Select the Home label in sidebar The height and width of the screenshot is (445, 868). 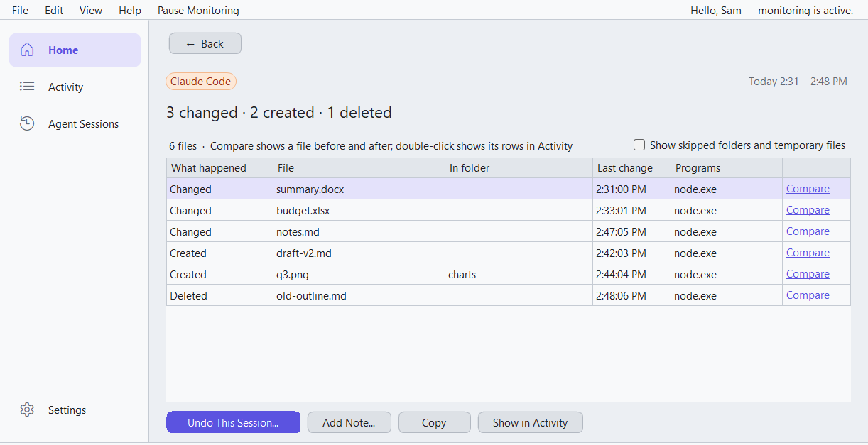click(x=63, y=50)
